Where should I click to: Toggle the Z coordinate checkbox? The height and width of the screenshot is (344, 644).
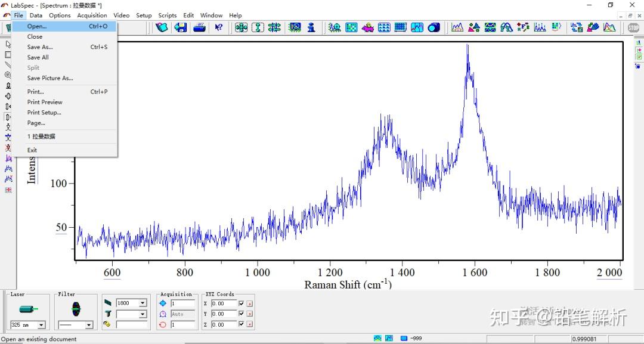tap(241, 325)
